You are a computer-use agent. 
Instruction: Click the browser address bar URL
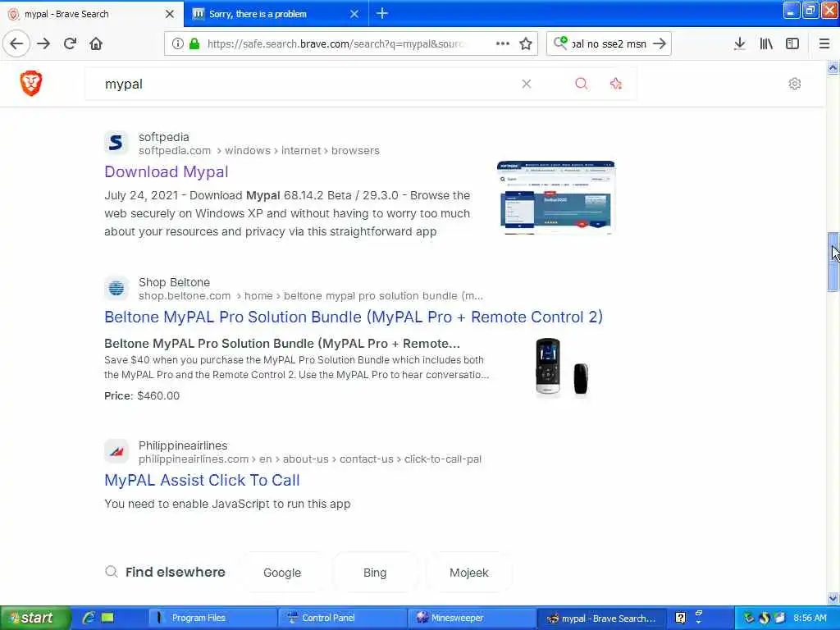tap(336, 44)
